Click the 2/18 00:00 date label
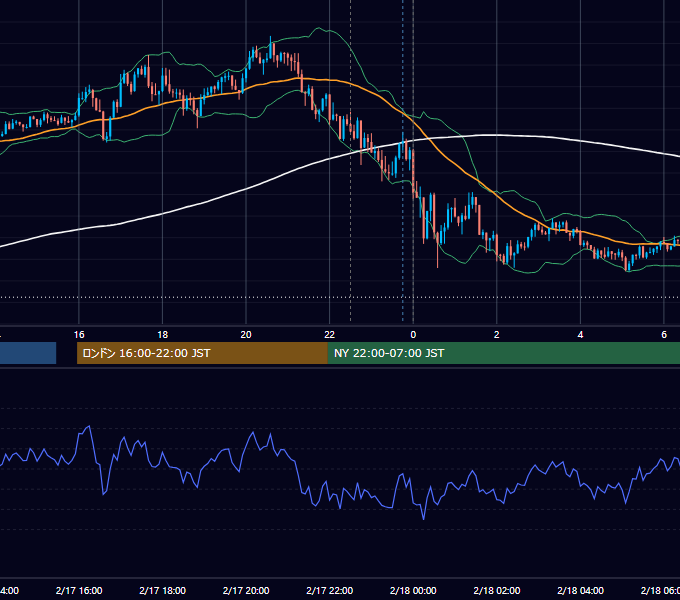The image size is (680, 600). (x=413, y=590)
